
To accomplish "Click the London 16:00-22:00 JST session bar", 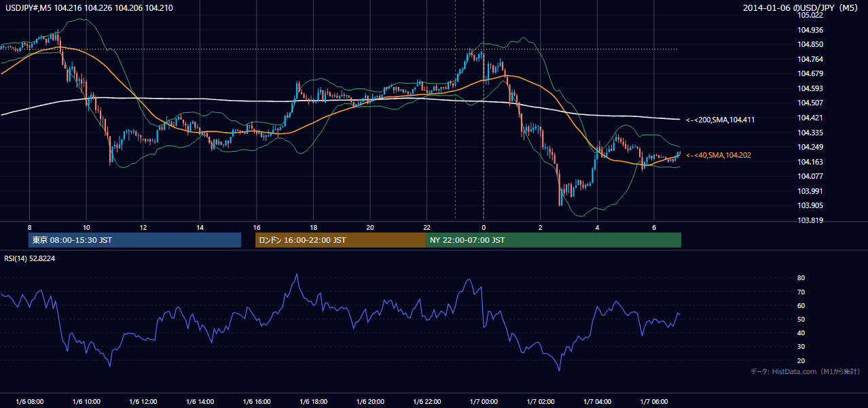I will (x=340, y=240).
